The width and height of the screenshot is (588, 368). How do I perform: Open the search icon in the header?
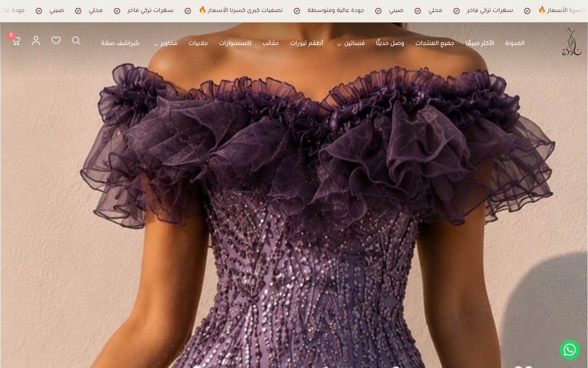click(76, 41)
